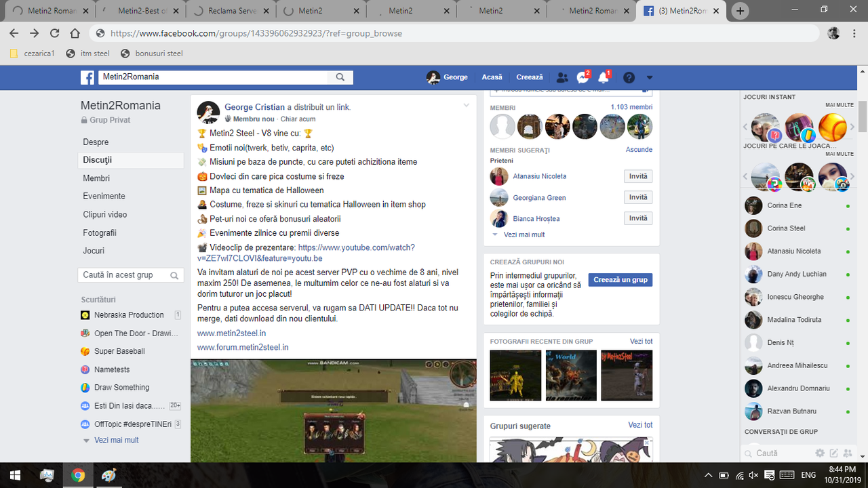Click the create new group icon in chat
The width and height of the screenshot is (868, 488).
click(847, 453)
